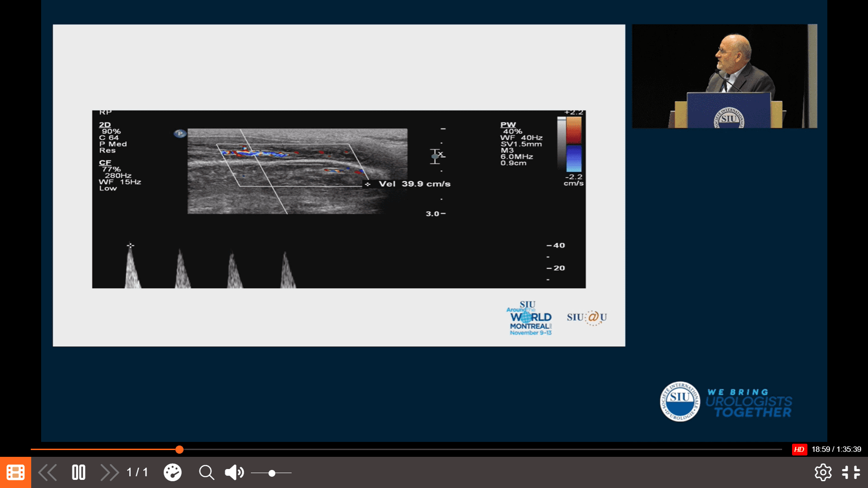Click the SIU Around the World Montreal logo
868x488 pixels.
529,318
